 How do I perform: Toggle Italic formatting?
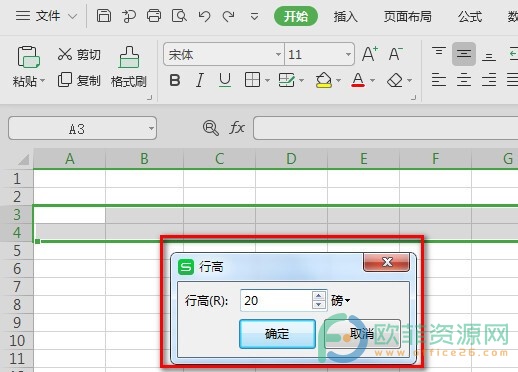coord(200,80)
